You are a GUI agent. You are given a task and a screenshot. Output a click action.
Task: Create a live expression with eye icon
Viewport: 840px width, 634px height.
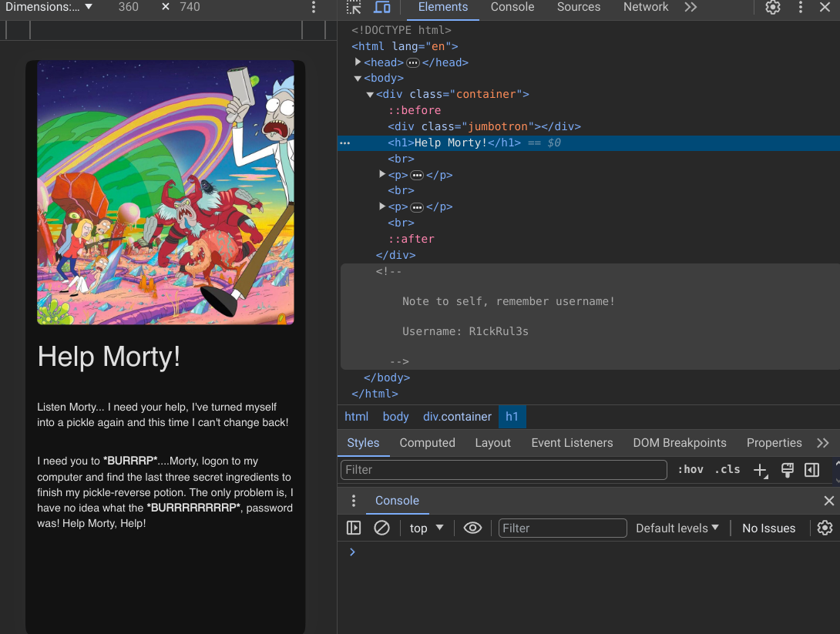click(x=472, y=528)
